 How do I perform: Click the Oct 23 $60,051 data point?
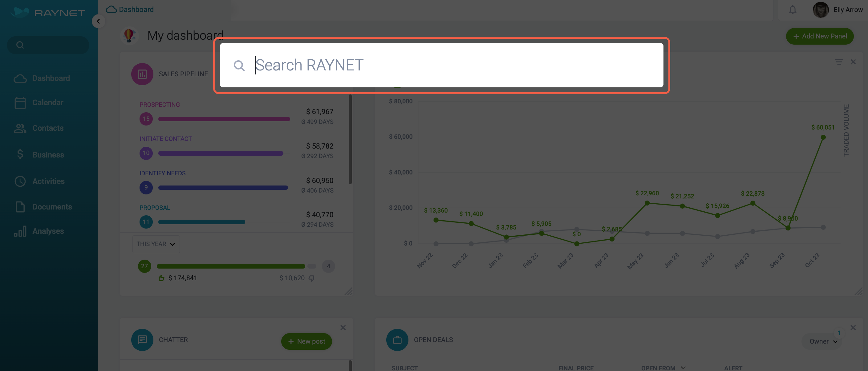[x=823, y=138]
